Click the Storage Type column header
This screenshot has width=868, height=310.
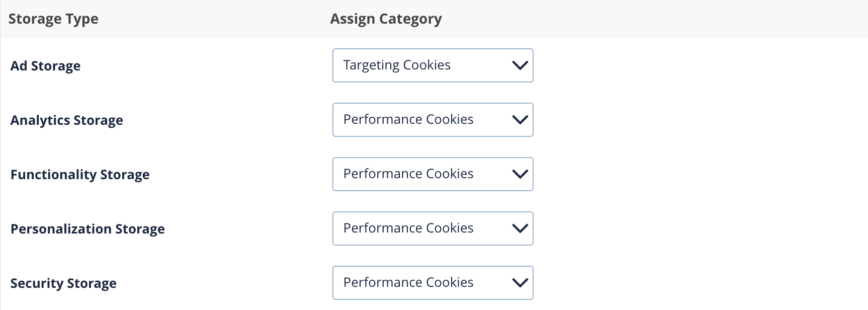pyautogui.click(x=53, y=18)
